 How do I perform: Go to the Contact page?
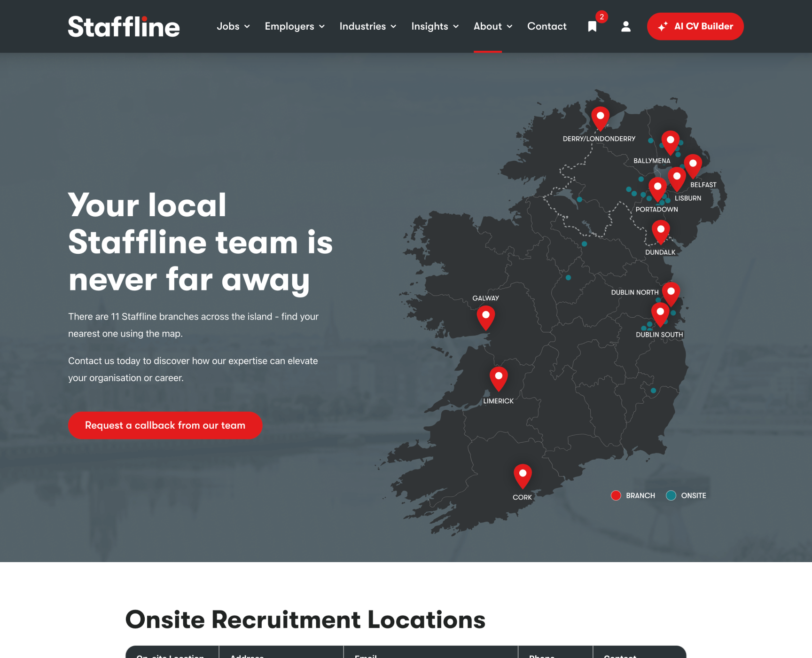point(547,26)
